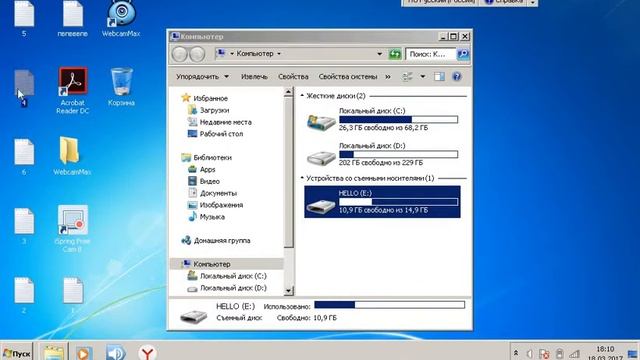Select desktop file named 3
The width and height of the screenshot is (640, 360).
[24, 226]
